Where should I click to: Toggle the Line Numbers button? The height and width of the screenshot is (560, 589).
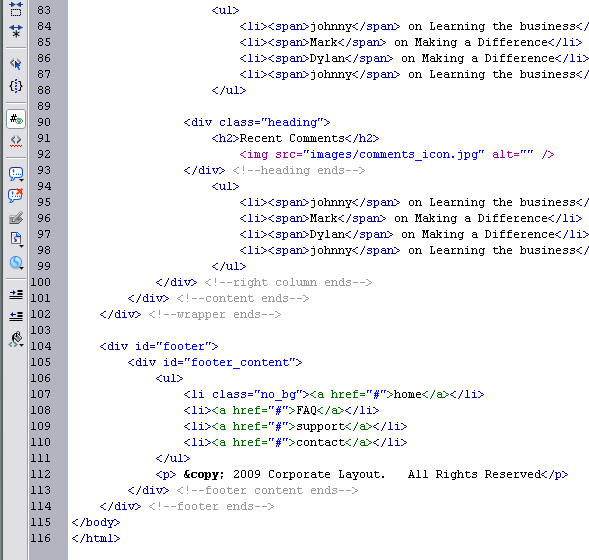(16, 119)
